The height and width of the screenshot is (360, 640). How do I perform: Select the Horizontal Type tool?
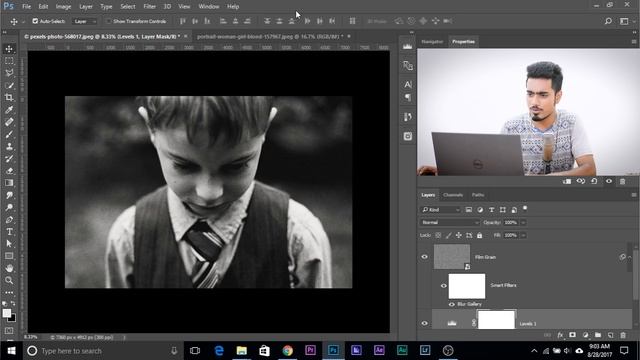click(9, 232)
